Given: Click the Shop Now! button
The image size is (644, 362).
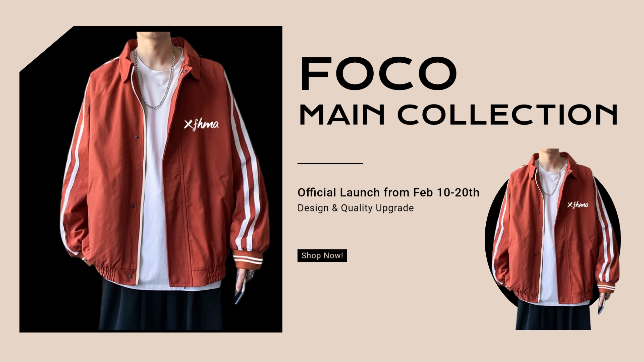Looking at the screenshot, I should point(322,255).
